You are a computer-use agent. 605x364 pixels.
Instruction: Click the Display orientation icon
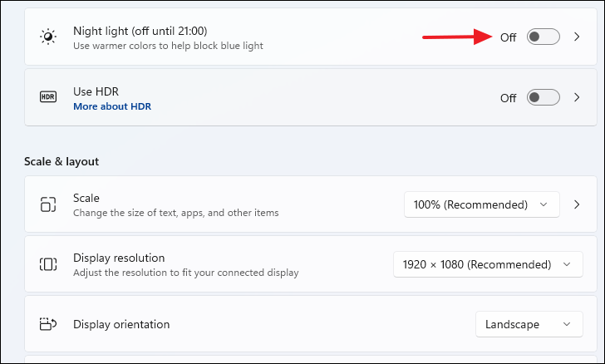48,324
